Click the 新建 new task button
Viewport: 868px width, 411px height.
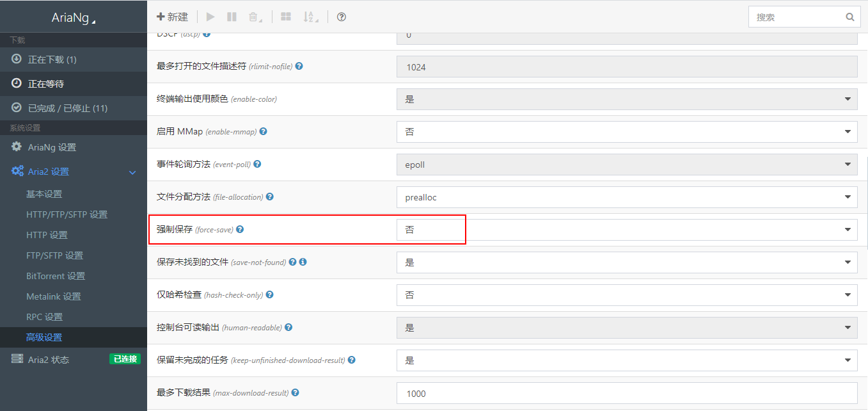coord(173,17)
